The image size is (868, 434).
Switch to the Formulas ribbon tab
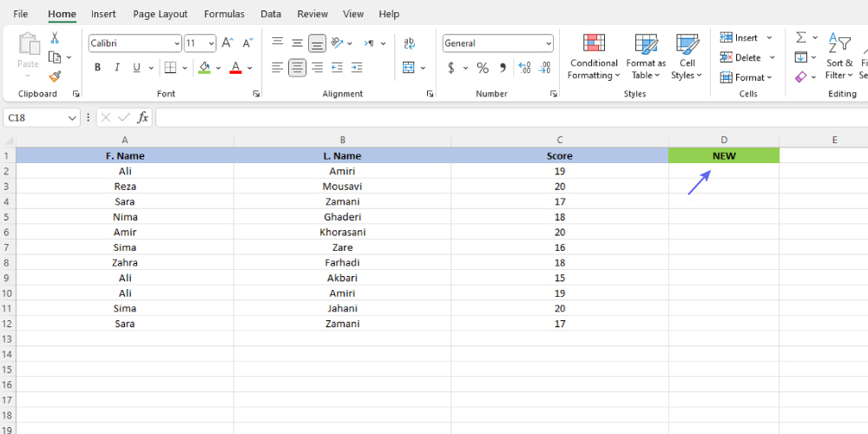pos(224,14)
